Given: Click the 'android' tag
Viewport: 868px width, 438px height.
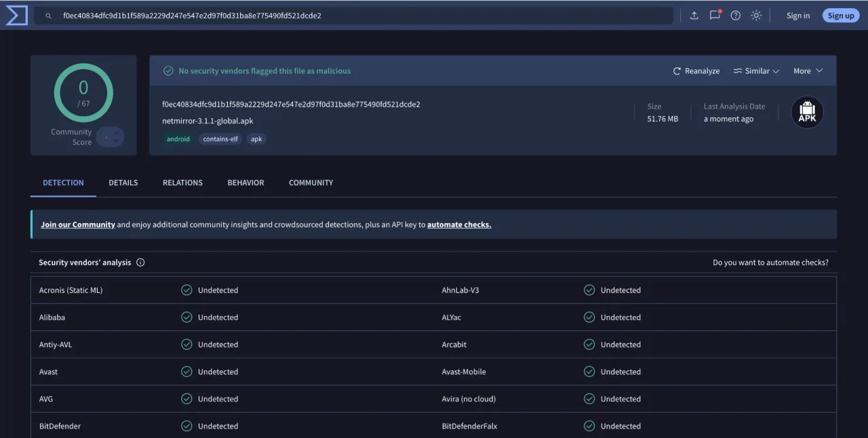Looking at the screenshot, I should (x=178, y=139).
